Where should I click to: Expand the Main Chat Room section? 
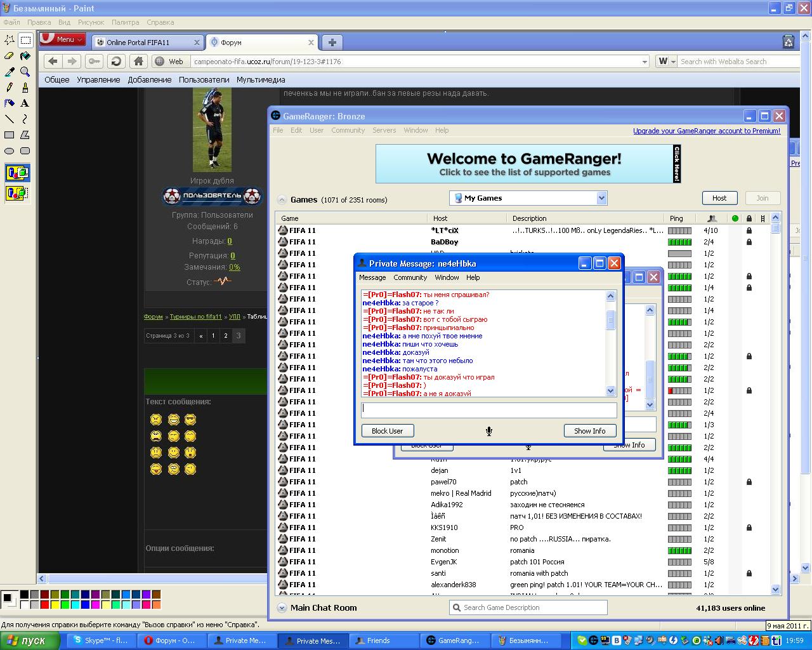[x=282, y=607]
